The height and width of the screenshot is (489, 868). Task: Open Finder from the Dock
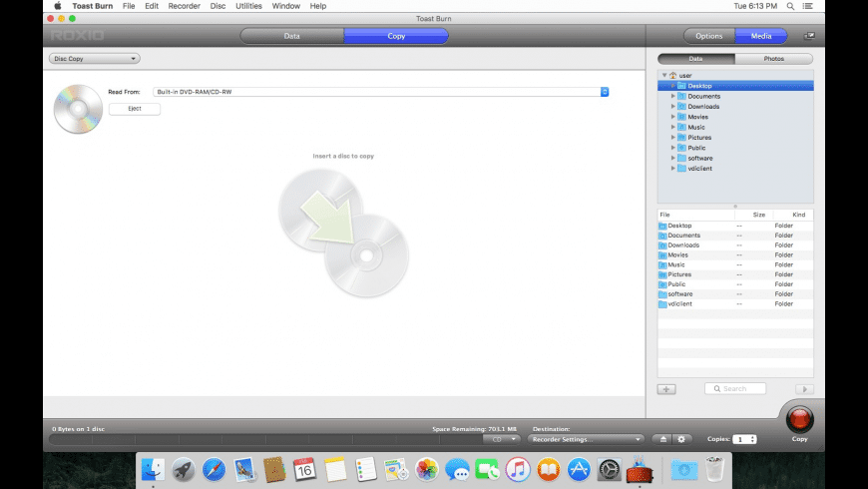coord(153,470)
